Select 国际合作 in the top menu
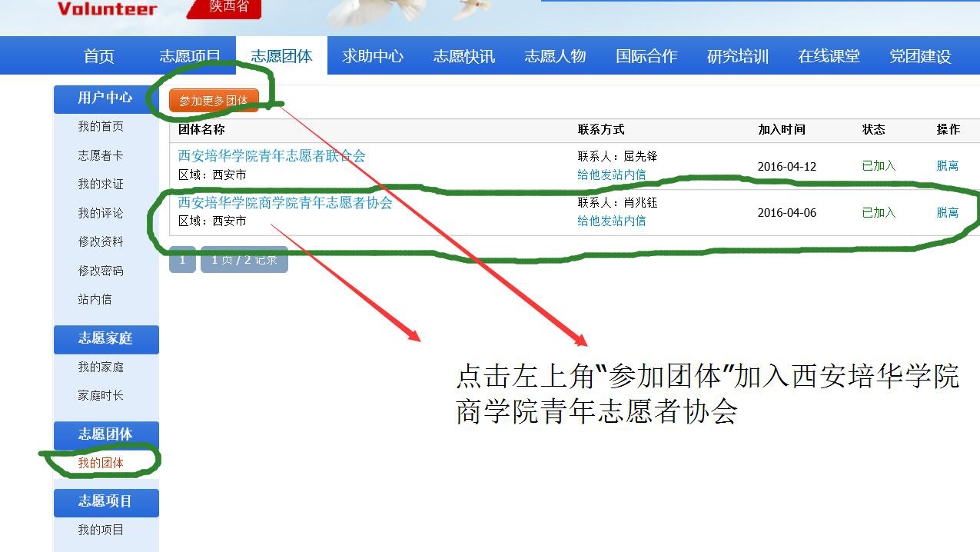Screen dimensions: 980x552 point(646,56)
